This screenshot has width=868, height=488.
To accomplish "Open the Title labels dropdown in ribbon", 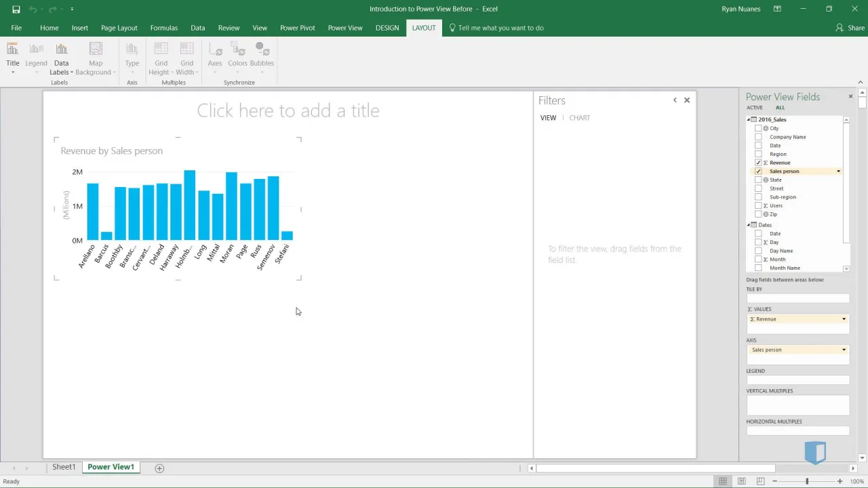I will point(13,59).
